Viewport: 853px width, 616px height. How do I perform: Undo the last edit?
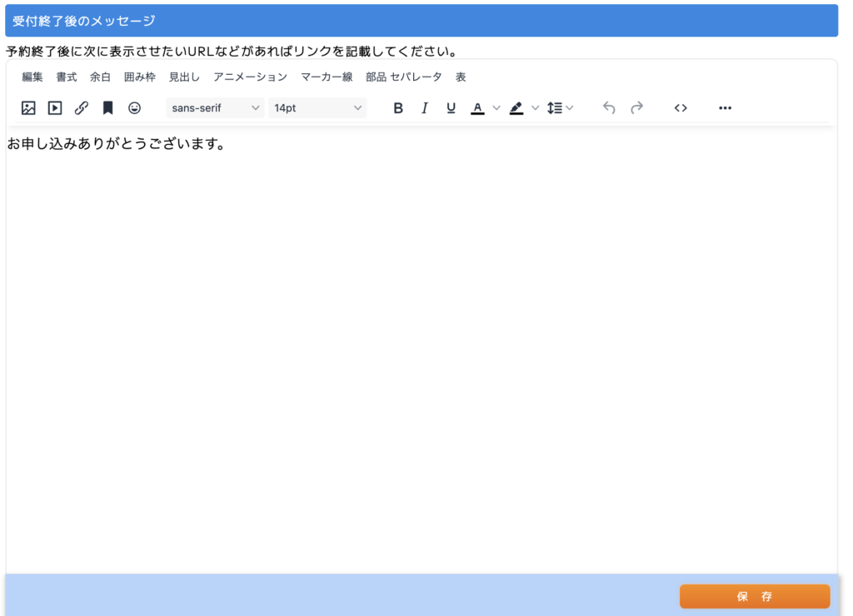(x=609, y=108)
